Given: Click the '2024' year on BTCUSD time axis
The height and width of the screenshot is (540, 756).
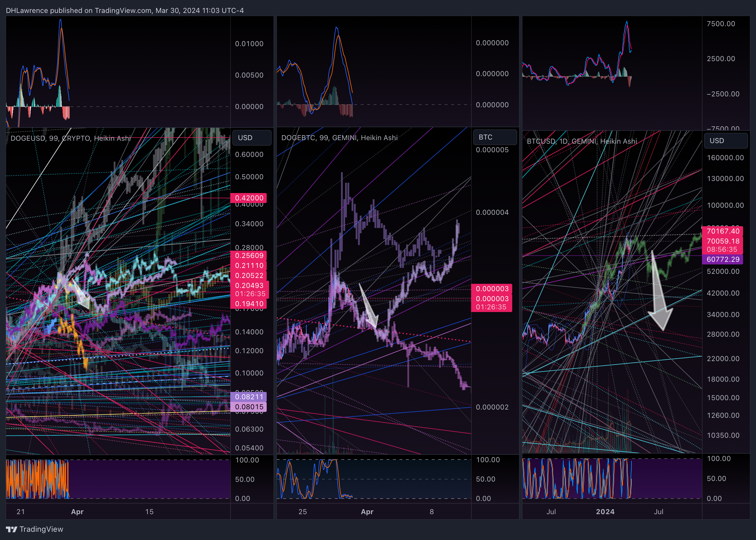Looking at the screenshot, I should coord(605,512).
